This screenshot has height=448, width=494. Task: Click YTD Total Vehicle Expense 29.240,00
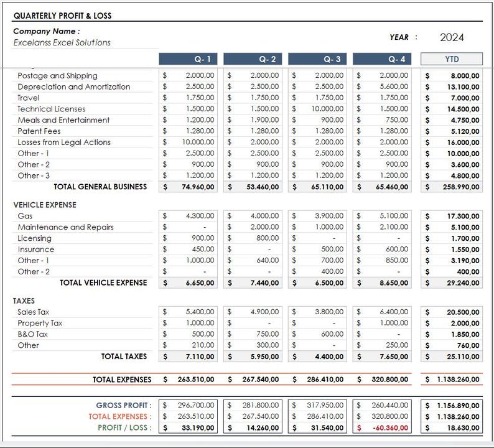[463, 283]
